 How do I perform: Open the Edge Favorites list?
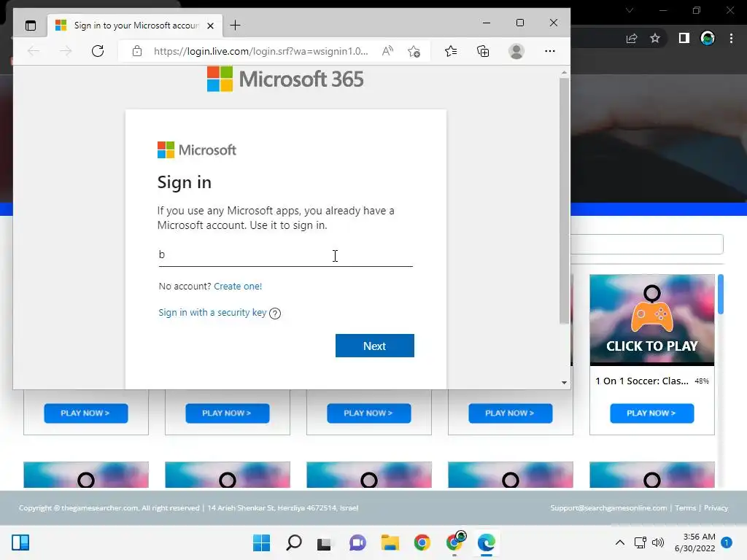click(451, 51)
